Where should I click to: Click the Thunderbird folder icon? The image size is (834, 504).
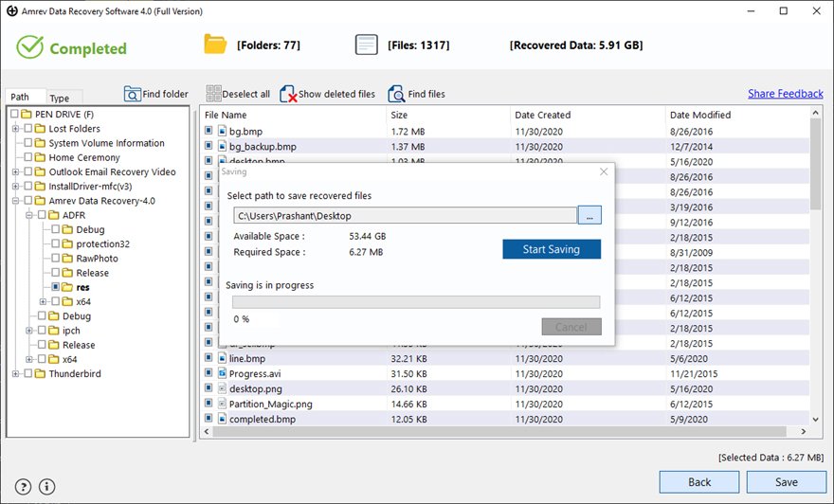40,373
